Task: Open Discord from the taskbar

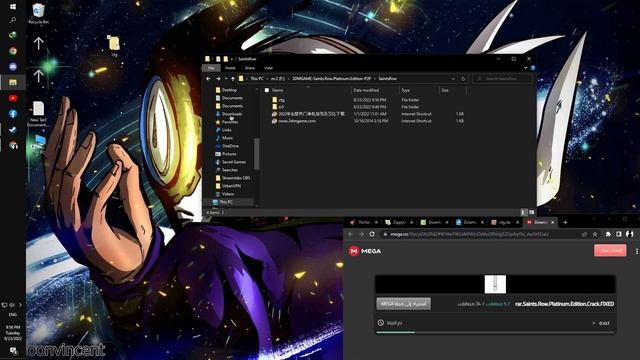Action: 13,67
